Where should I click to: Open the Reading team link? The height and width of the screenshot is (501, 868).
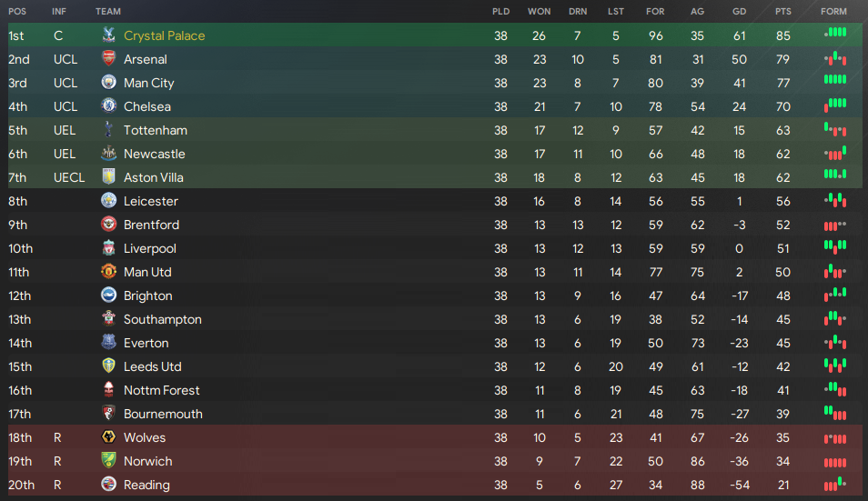[x=146, y=485]
